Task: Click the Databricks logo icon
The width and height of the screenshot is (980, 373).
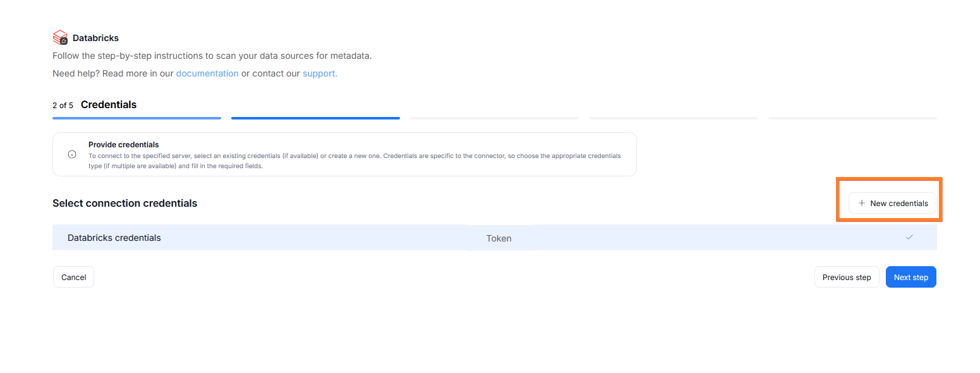Action: tap(60, 37)
